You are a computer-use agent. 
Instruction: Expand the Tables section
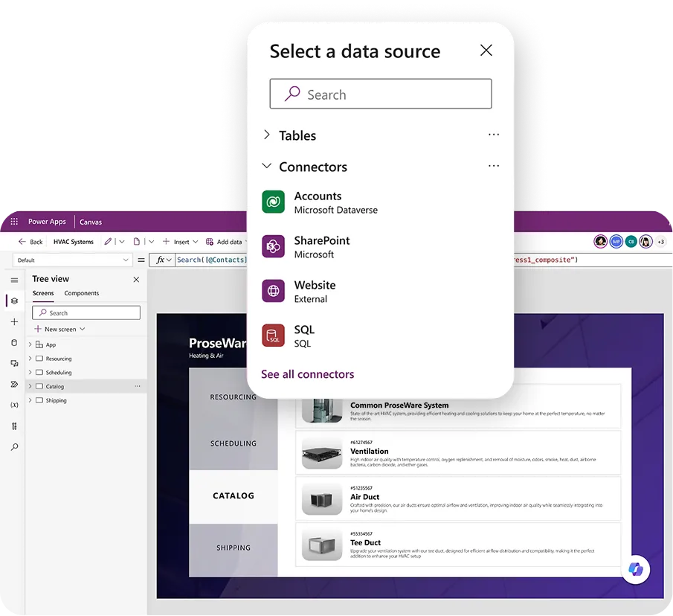tap(266, 135)
